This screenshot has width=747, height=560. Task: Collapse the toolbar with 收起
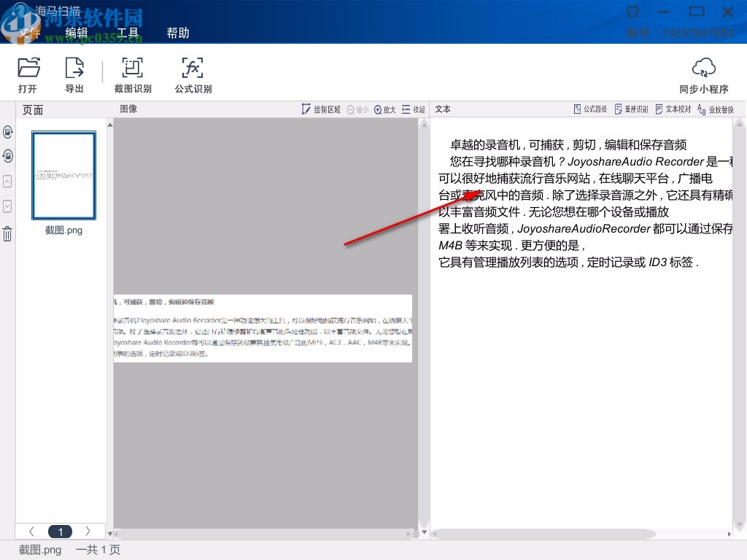point(414,109)
